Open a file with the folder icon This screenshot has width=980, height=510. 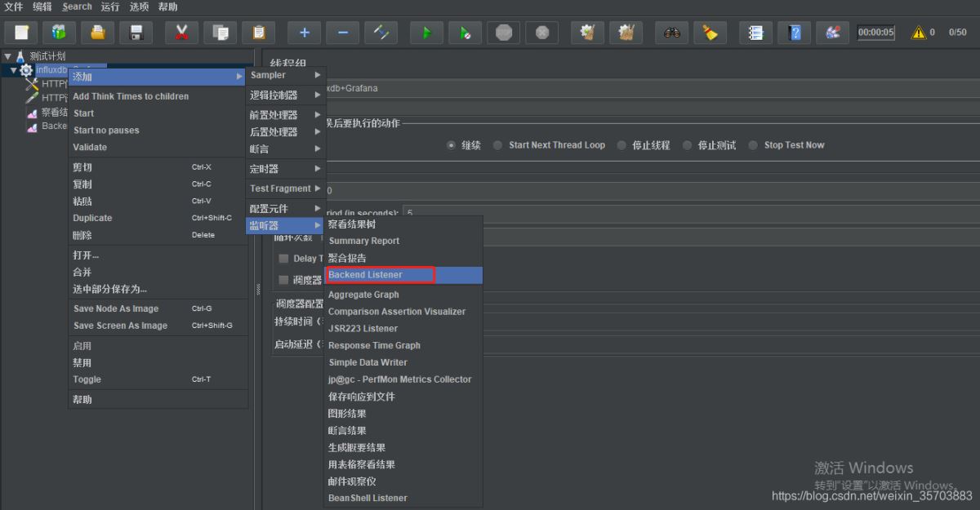(97, 33)
